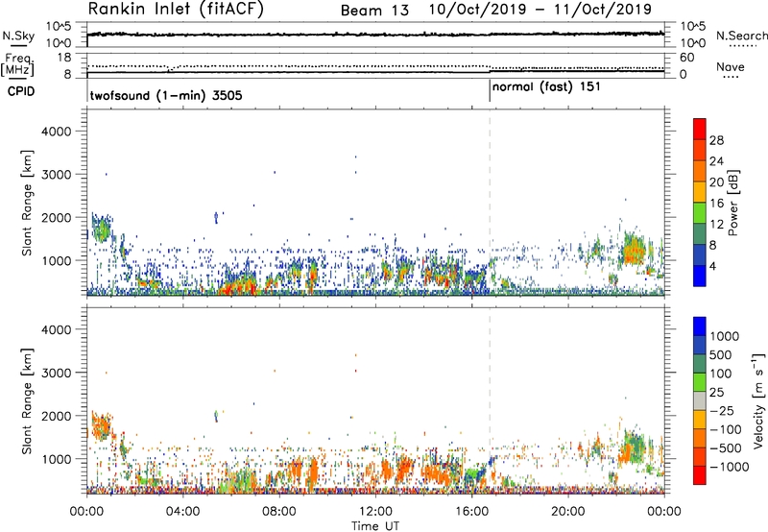Click 'normal (fast) 151' text

tap(546, 87)
